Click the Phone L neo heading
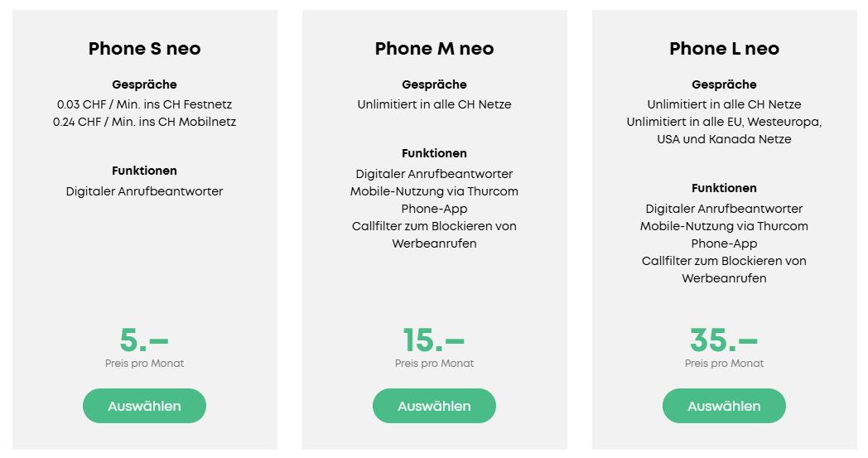This screenshot has height=458, width=868. [x=724, y=49]
